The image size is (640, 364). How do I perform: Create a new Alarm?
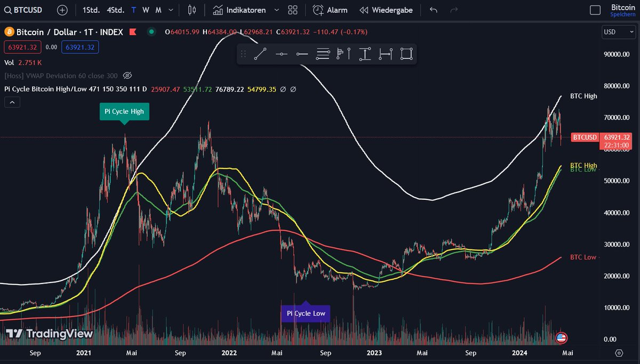click(x=330, y=10)
